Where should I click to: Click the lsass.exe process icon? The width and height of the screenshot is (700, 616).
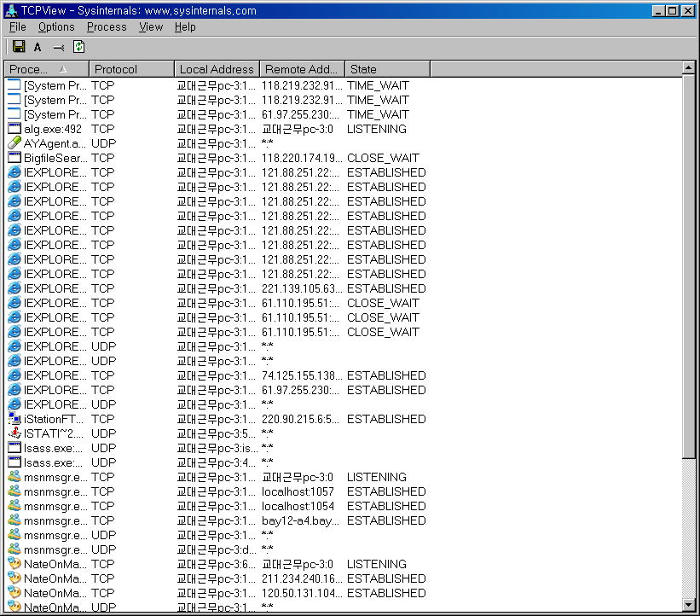coord(14,448)
